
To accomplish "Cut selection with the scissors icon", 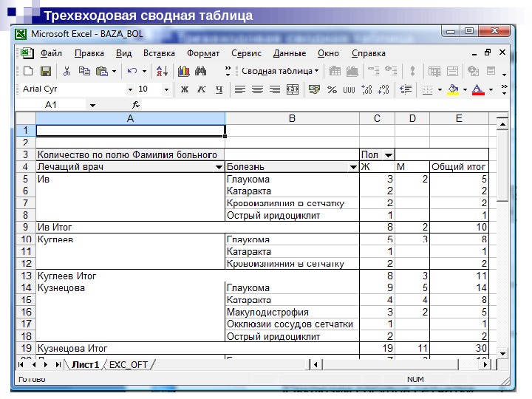I will click(x=66, y=71).
